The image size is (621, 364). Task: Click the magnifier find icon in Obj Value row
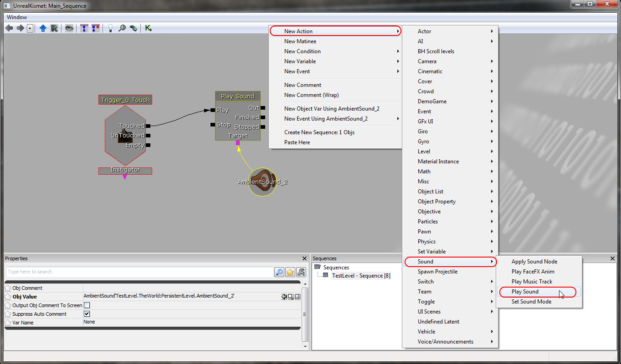291,297
